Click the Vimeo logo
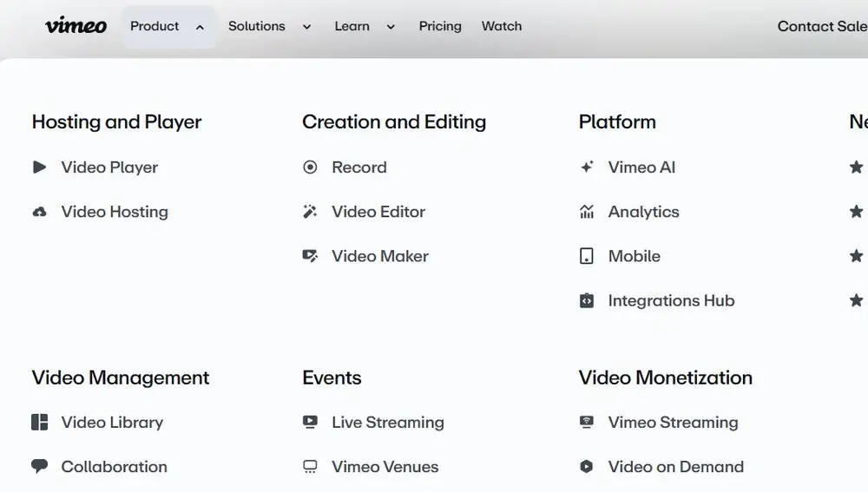Screen dimensions: 868x492 (x=76, y=25)
